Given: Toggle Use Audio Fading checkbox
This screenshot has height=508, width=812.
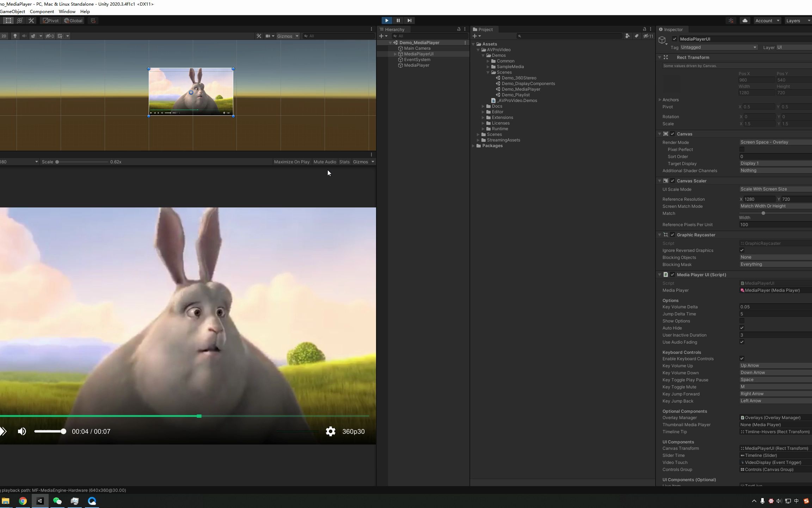Looking at the screenshot, I should click(742, 342).
